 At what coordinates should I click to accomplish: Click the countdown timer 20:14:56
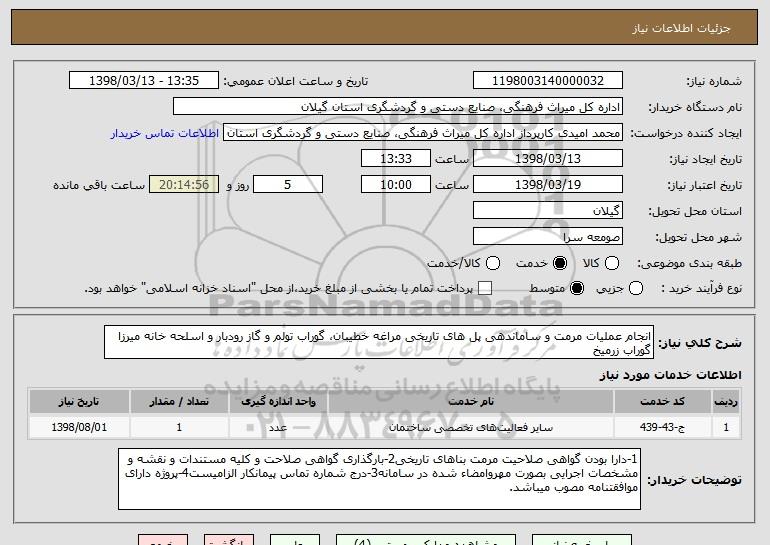tap(184, 185)
